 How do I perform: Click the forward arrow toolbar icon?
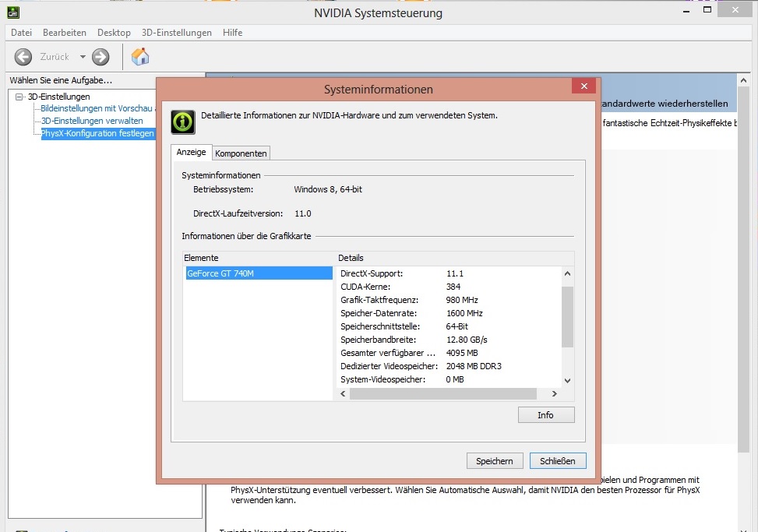[x=100, y=57]
